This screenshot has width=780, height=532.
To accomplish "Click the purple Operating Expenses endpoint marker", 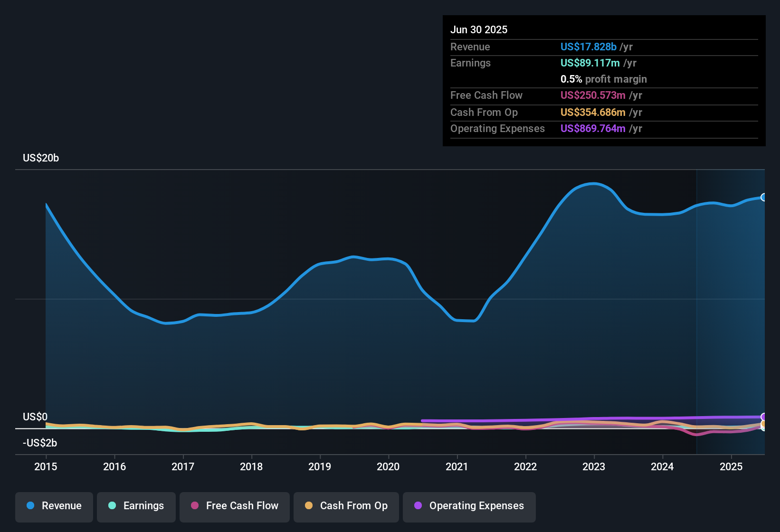I will coord(763,417).
